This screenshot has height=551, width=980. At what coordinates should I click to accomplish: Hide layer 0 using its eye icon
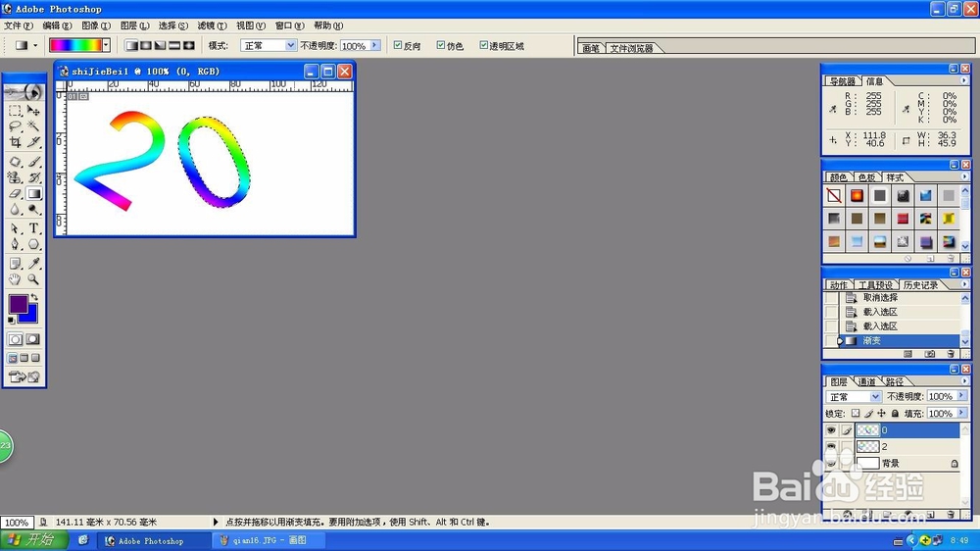point(831,430)
